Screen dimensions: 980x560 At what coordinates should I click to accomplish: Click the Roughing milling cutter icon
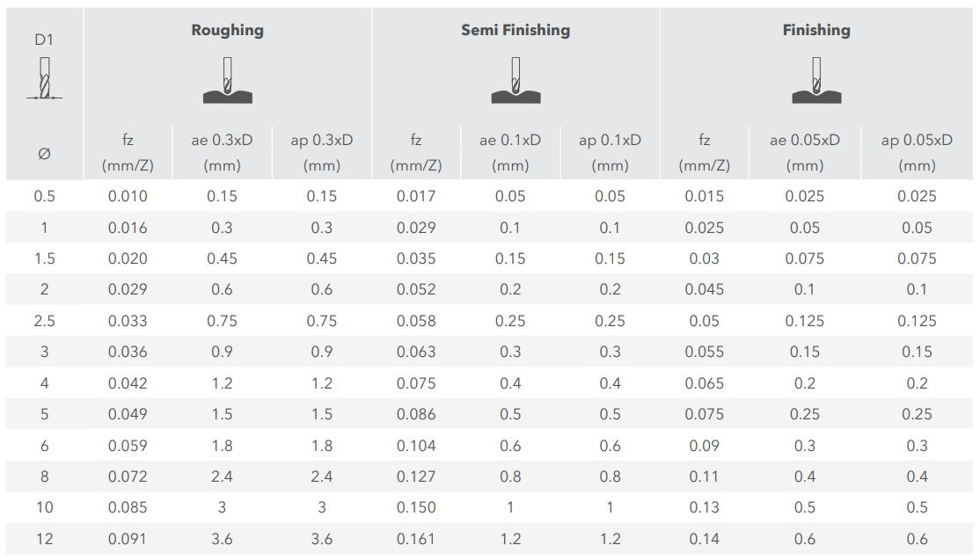228,81
